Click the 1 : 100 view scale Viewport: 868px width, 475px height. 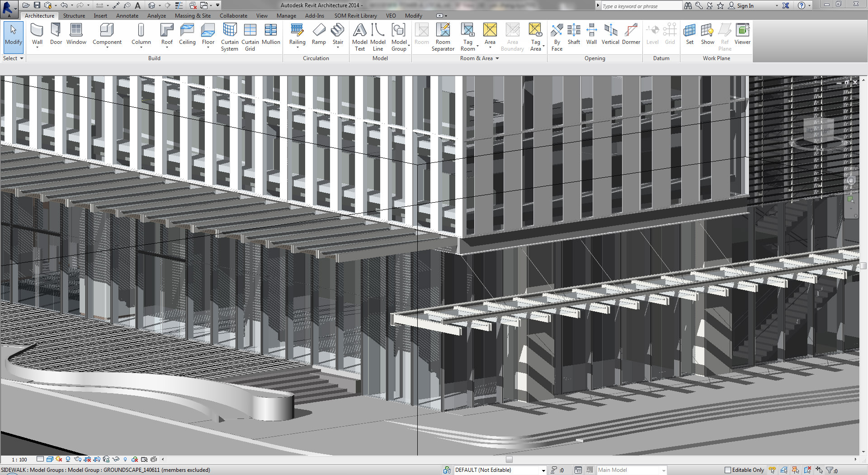click(x=19, y=460)
